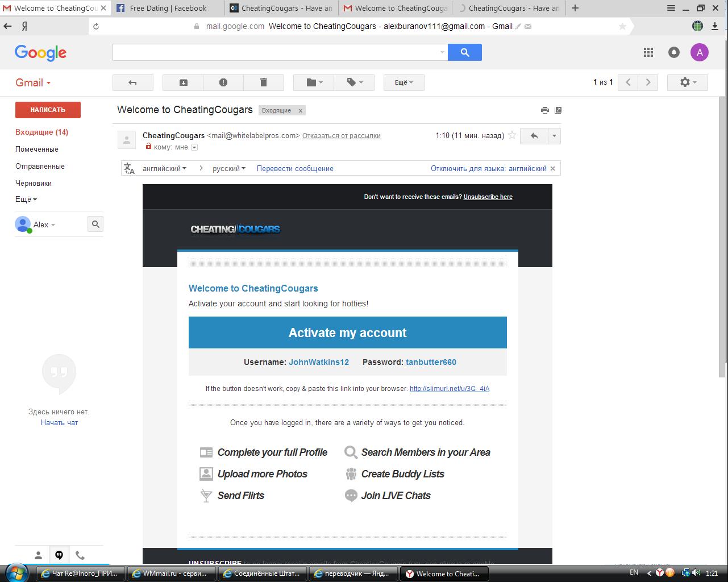Viewport: 728px width, 582px height.
Task: Open Hangouts contacts person icon
Action: coord(38,555)
